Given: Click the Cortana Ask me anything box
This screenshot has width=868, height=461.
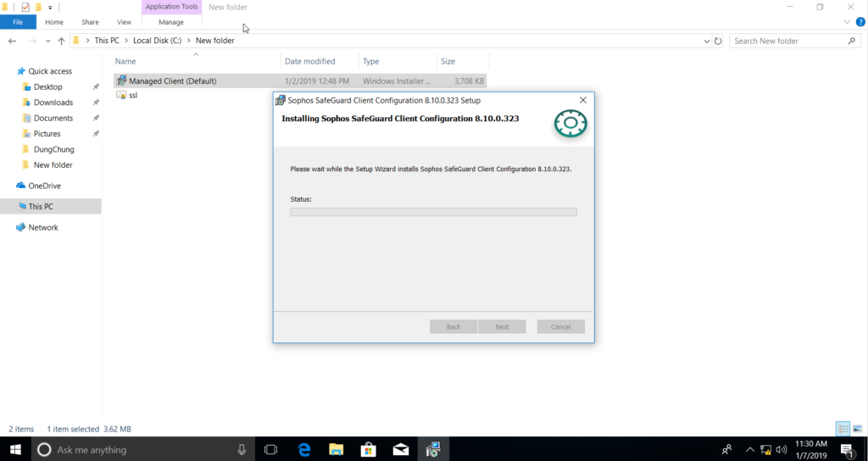Looking at the screenshot, I should pyautogui.click(x=142, y=449).
